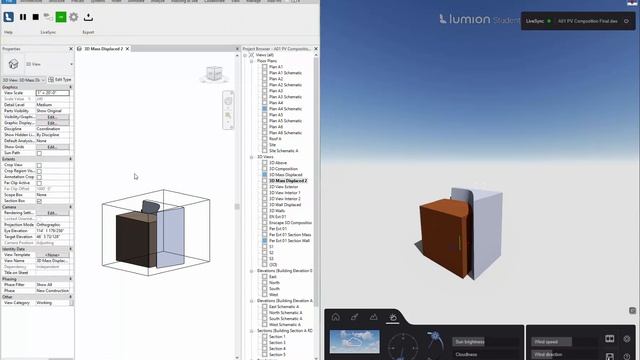This screenshot has width=640, height=360.
Task: Click Edit button for Show Grids
Action: tap(52, 147)
